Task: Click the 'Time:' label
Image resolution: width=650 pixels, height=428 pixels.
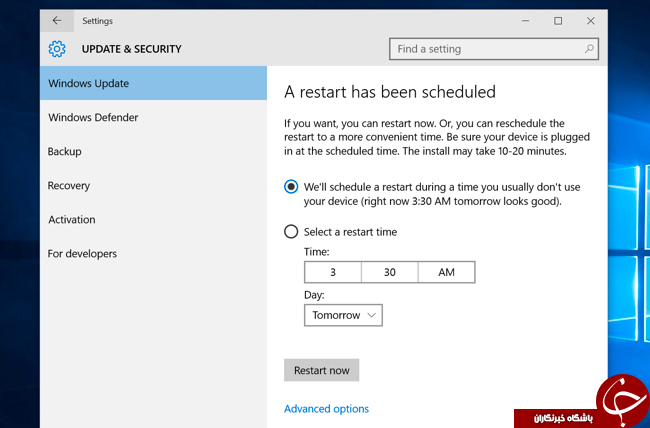Action: [317, 252]
